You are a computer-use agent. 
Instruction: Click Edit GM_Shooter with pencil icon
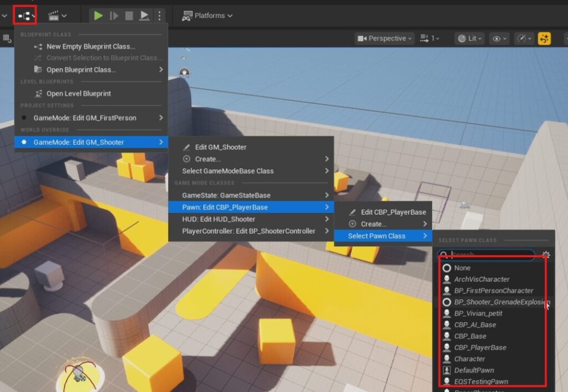pos(220,147)
